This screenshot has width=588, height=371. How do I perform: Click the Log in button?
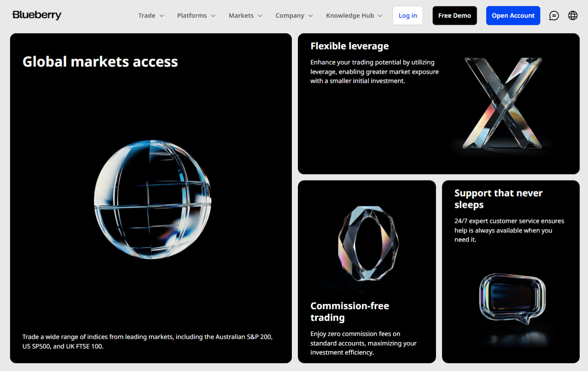408,16
